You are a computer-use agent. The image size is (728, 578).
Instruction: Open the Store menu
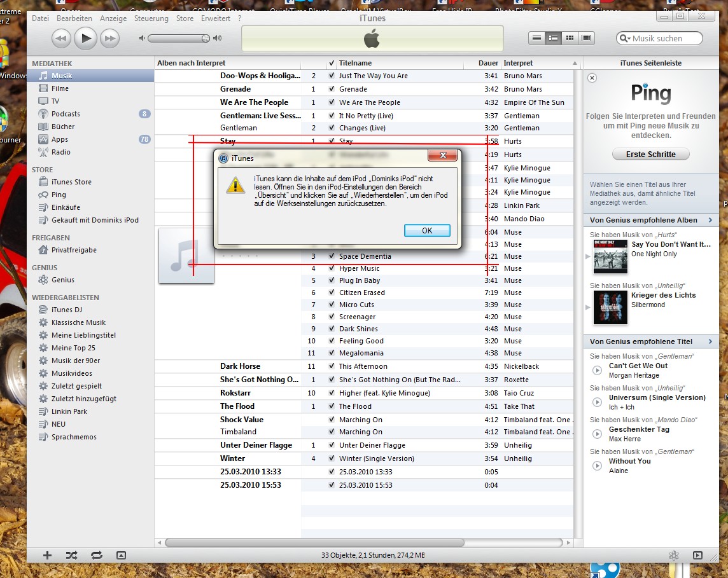(x=185, y=18)
